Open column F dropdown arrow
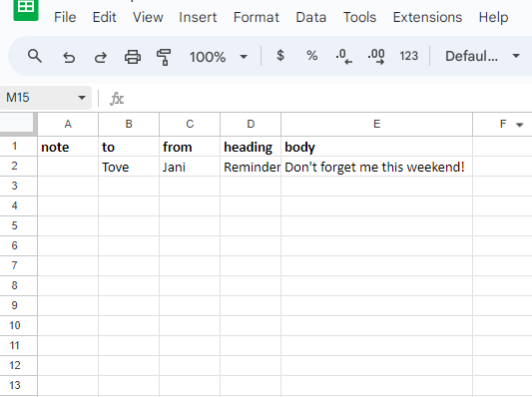The image size is (532, 397). pos(519,125)
